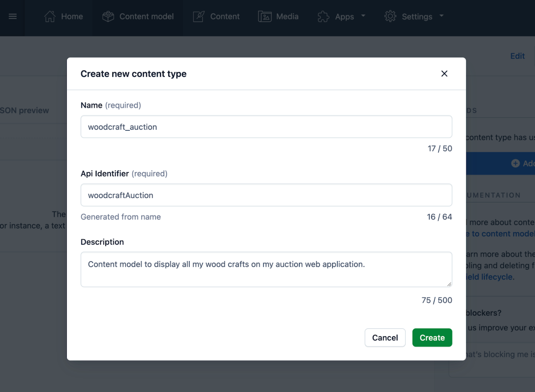Click the Home icon in the top bar
Screen dimensions: 535x392
tap(50, 16)
